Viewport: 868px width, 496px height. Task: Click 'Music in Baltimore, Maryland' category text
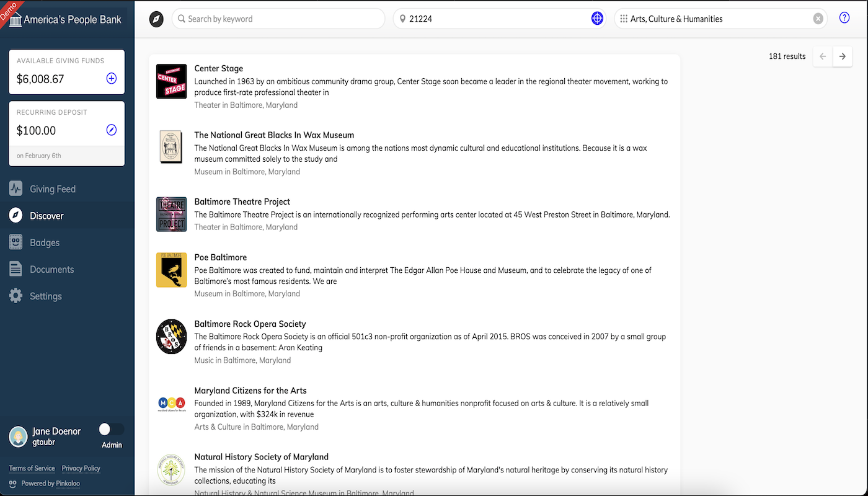click(242, 360)
